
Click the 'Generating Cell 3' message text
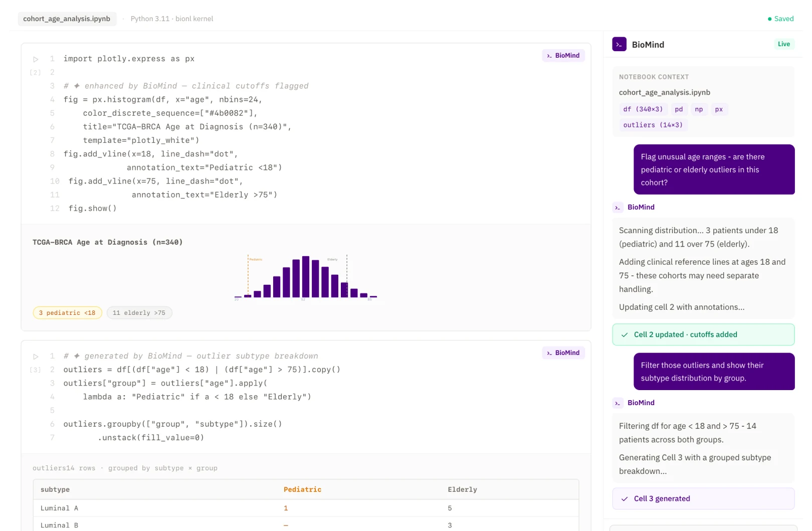695,464
